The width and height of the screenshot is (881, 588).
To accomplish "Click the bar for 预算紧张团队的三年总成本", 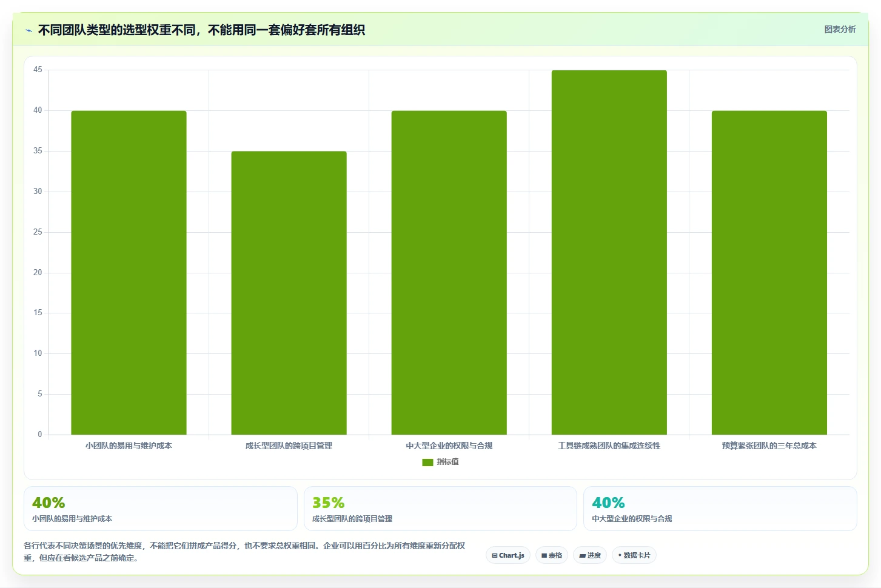I will pyautogui.click(x=769, y=272).
